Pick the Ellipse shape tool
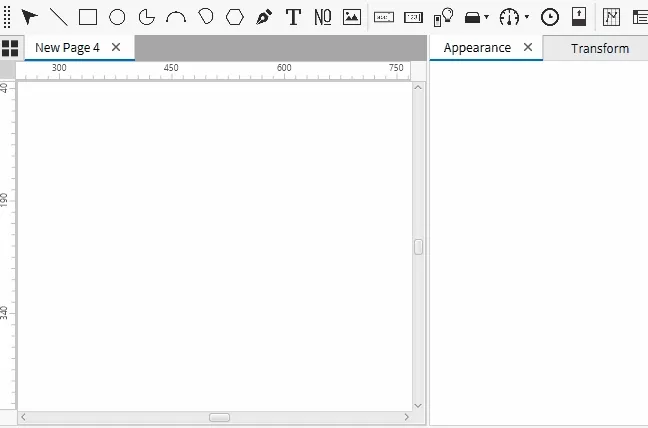The image size is (648, 428). (x=117, y=17)
